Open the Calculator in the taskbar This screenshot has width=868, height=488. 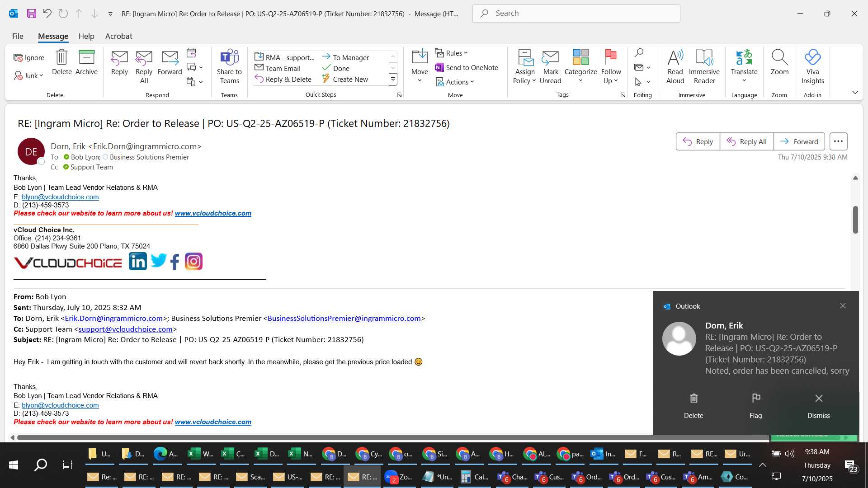[x=474, y=477]
